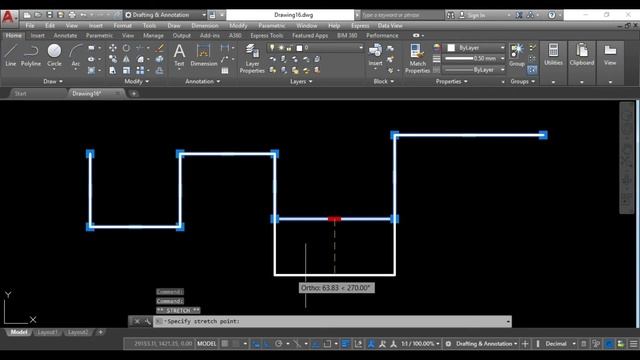The width and height of the screenshot is (640, 360).
Task: Click the Customization menu icon in status bar
Action: 633,344
